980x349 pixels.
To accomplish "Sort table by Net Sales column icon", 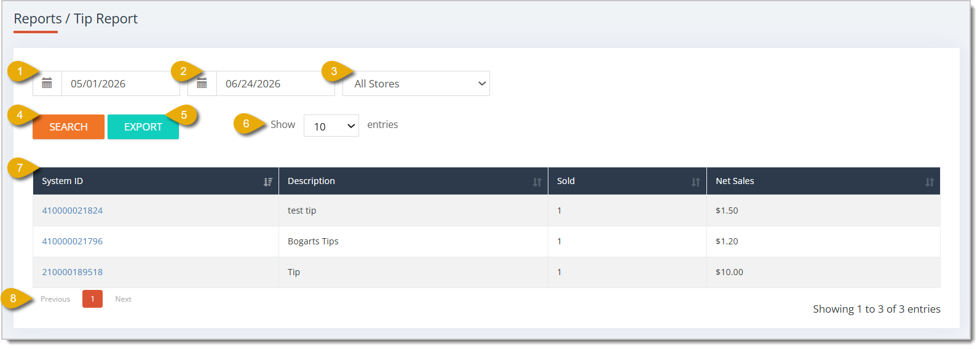I will [930, 182].
